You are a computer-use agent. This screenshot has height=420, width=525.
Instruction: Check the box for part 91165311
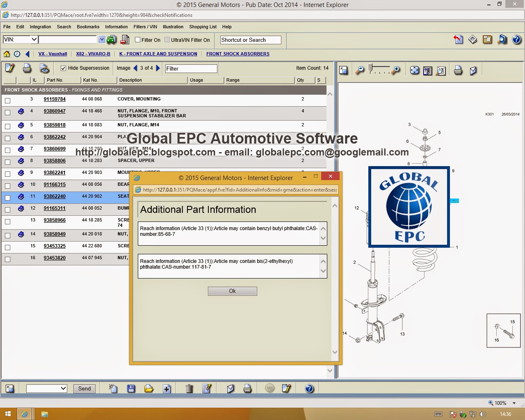pyautogui.click(x=7, y=210)
